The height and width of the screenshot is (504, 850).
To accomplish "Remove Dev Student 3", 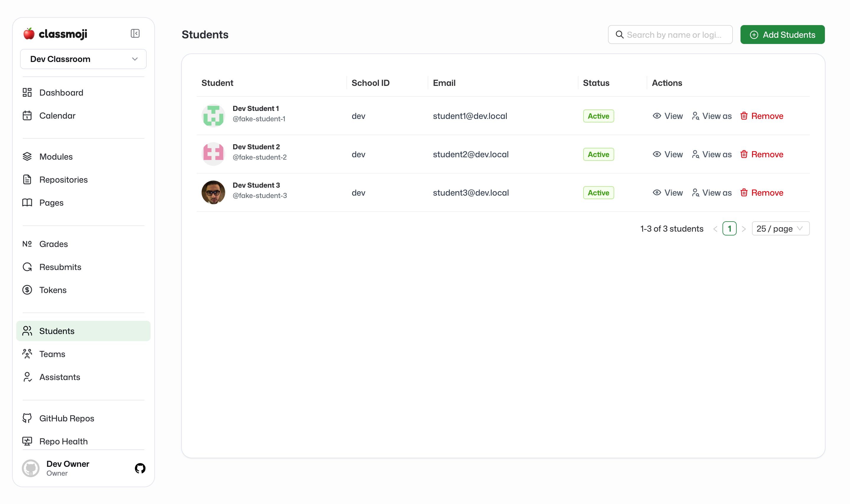I will [x=762, y=193].
